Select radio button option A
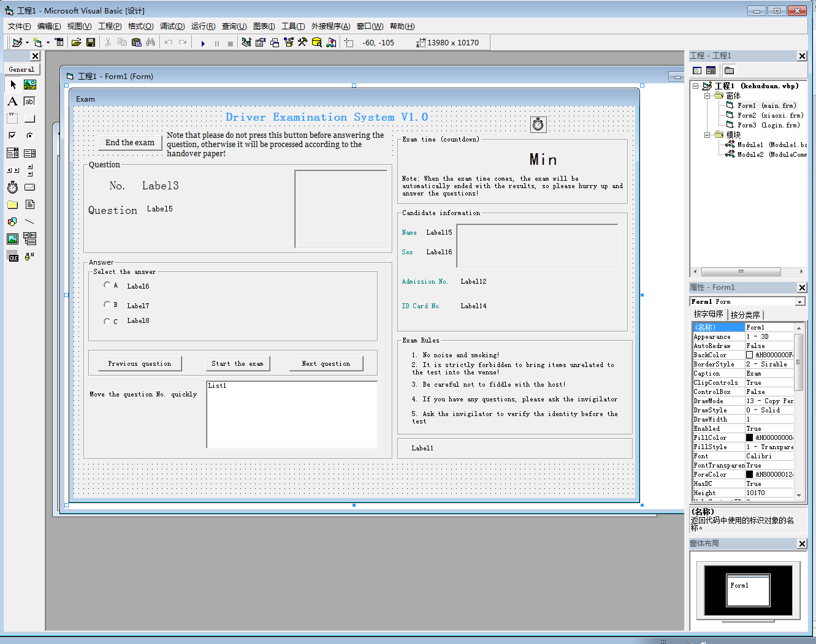Screen dimensions: 816x644 coord(107,285)
